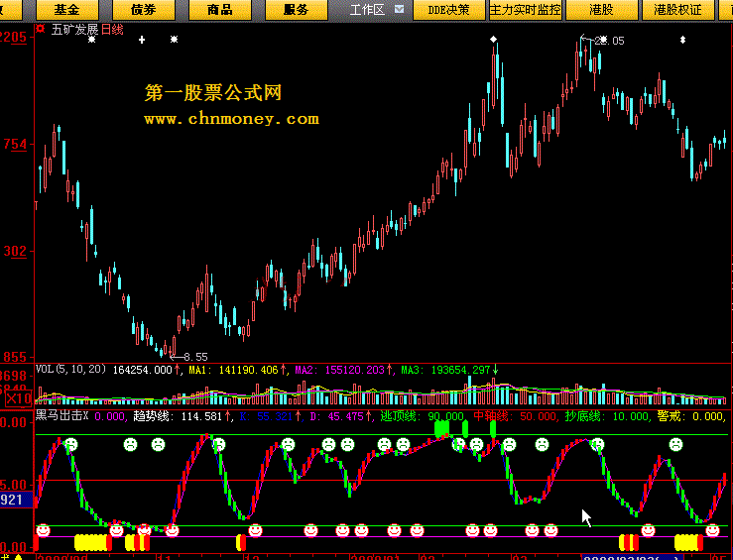The image size is (733, 560).
Task: Click the rightmost red smiley face signal
Action: tap(712, 530)
